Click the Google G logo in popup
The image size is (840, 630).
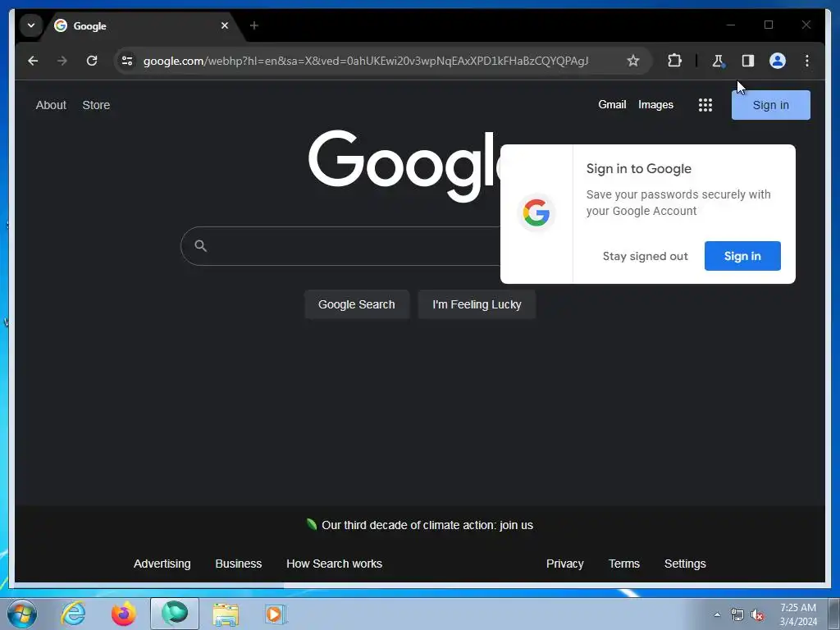coord(536,212)
